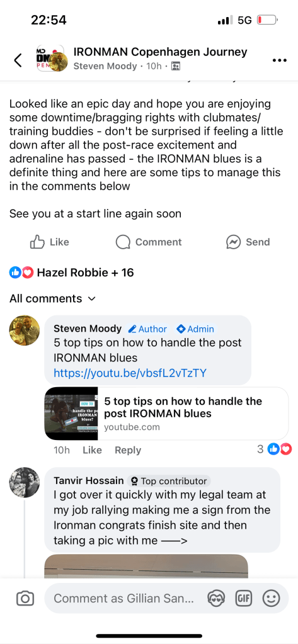
Task: Tap the back arrow icon
Action: (18, 60)
